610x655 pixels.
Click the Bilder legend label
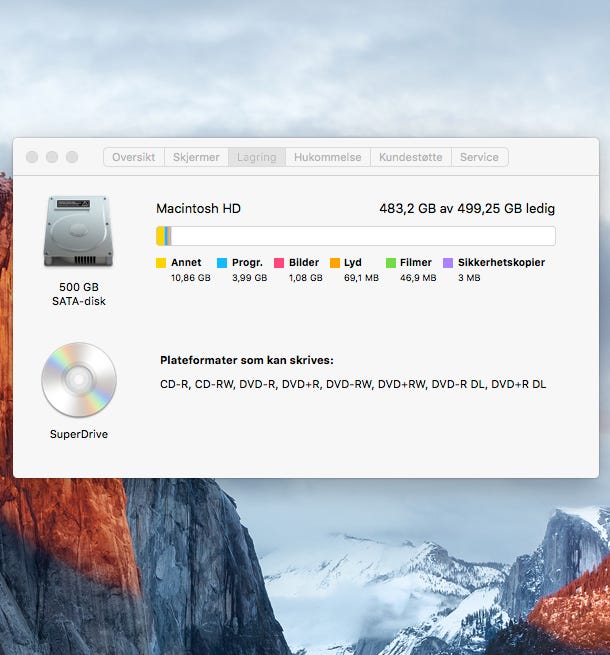pyautogui.click(x=304, y=262)
